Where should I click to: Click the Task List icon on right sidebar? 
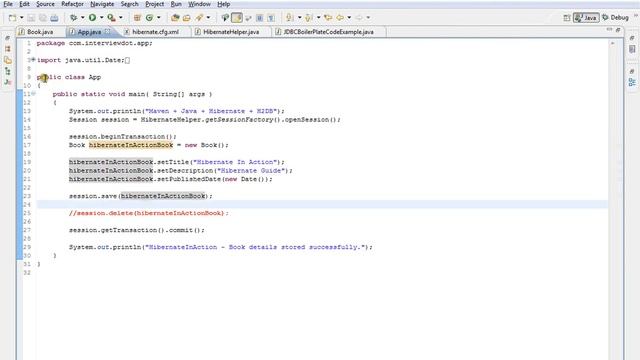point(632,49)
